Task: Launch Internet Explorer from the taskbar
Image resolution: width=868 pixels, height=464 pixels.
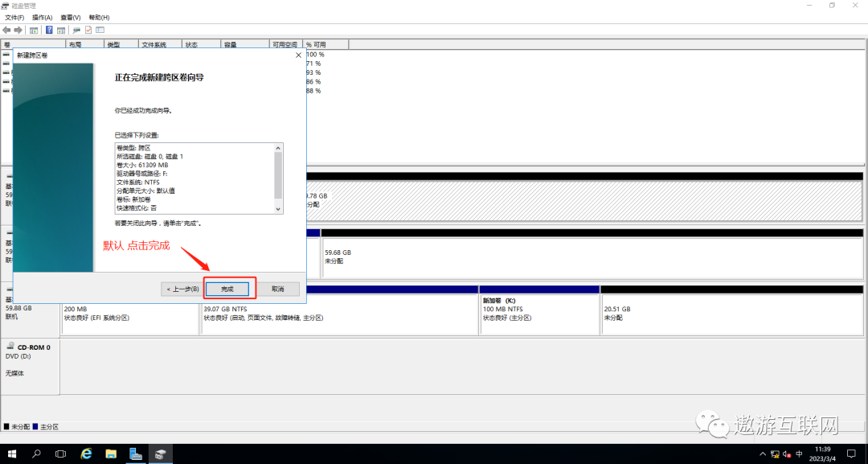Action: coord(86,454)
